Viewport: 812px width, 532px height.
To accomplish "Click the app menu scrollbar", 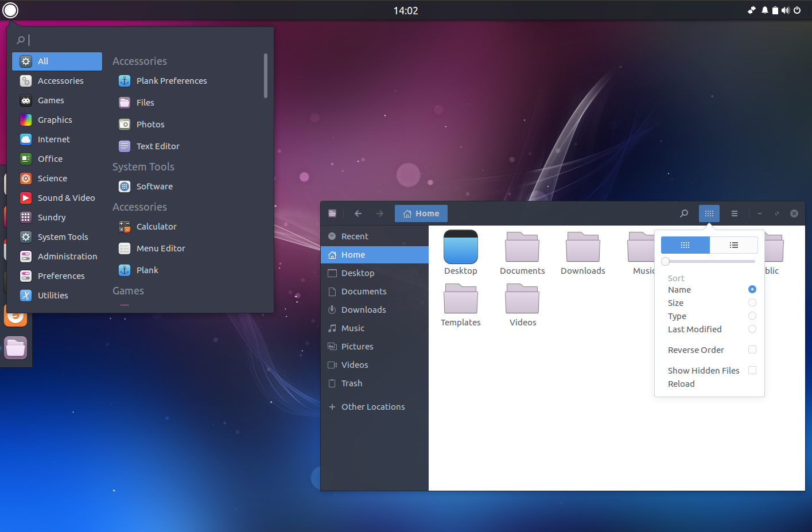I will (x=266, y=76).
